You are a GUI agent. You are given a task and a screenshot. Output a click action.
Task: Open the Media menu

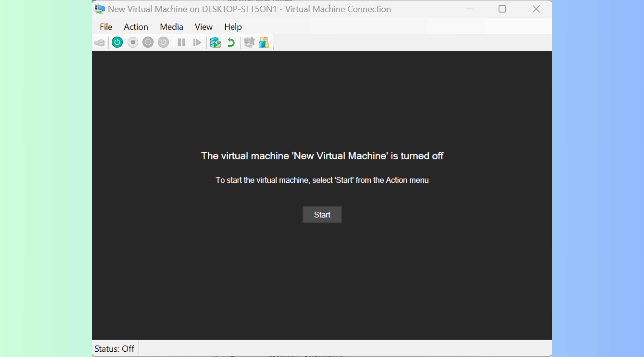coord(172,27)
